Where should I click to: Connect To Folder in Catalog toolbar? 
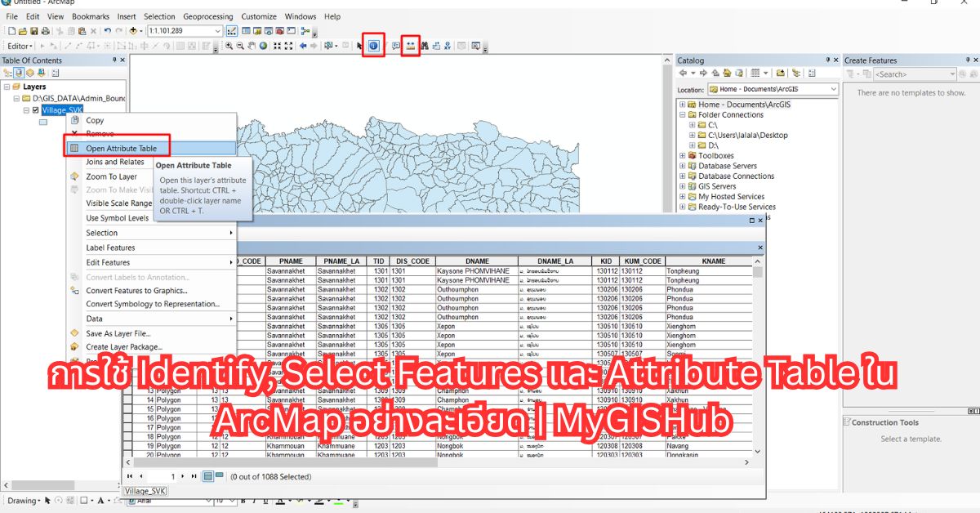(x=781, y=74)
